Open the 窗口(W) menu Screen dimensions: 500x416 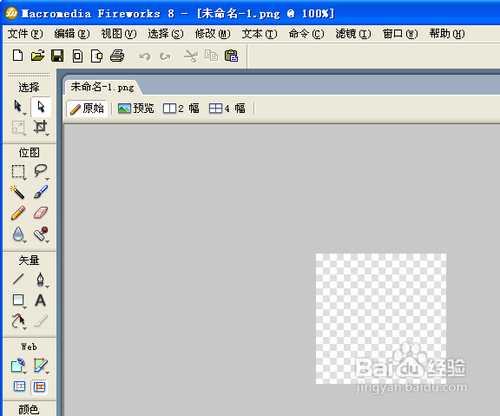[x=400, y=34]
